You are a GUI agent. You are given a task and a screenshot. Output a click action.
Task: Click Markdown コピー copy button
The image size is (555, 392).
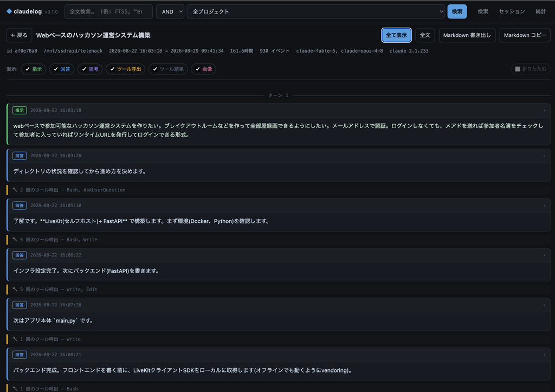click(x=525, y=35)
